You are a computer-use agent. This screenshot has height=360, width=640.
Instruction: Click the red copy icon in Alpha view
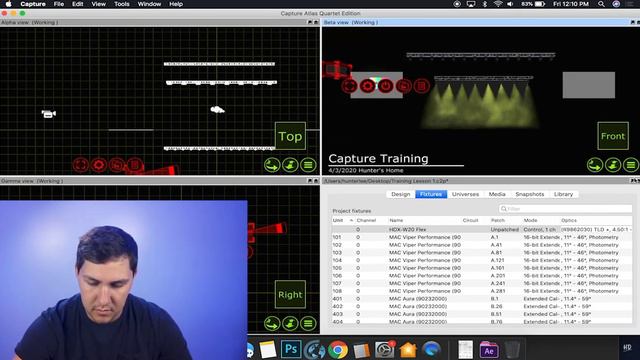(117, 165)
